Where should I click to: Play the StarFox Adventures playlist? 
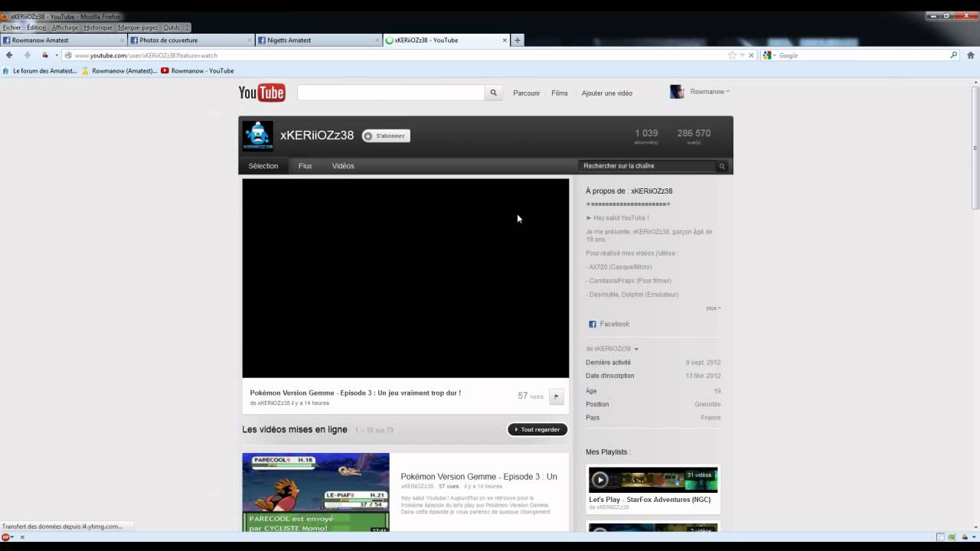click(x=599, y=480)
